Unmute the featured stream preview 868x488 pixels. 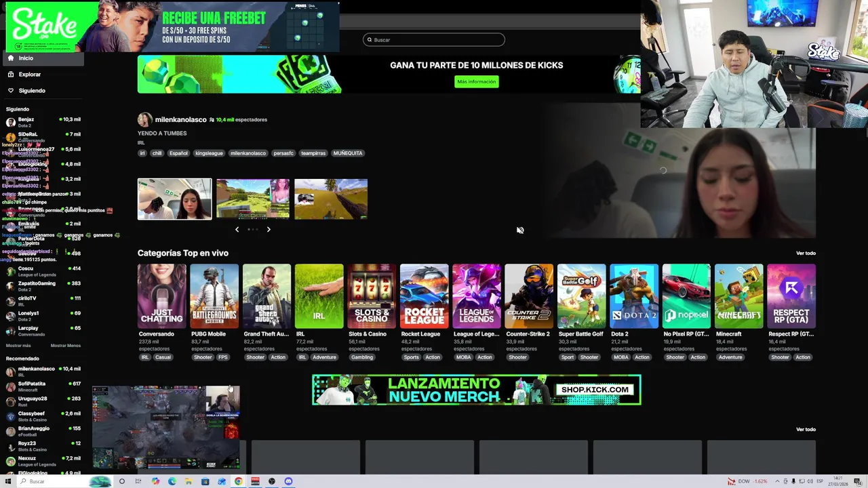[x=520, y=230]
